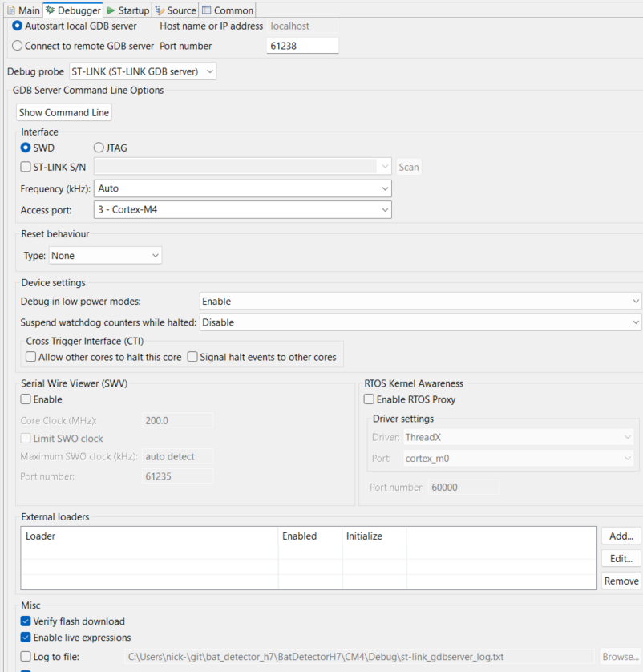Toggle the Log to file checkbox
This screenshot has height=672, width=643.
point(26,657)
